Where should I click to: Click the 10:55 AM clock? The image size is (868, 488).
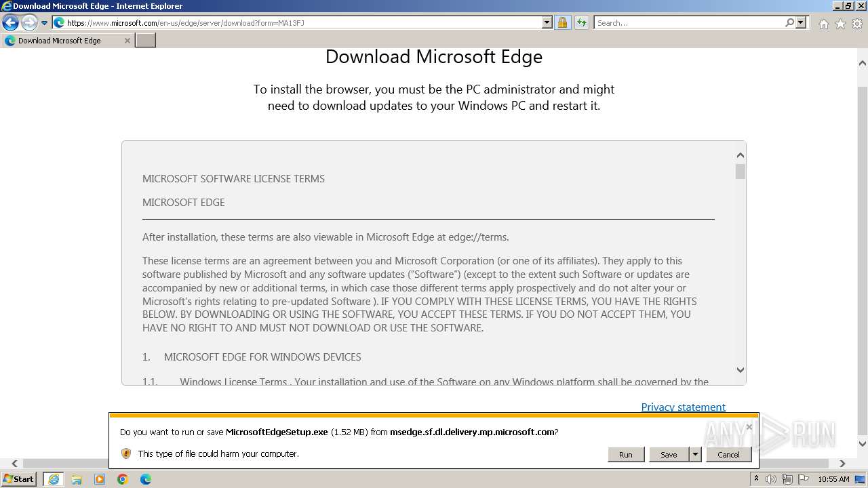tap(833, 479)
